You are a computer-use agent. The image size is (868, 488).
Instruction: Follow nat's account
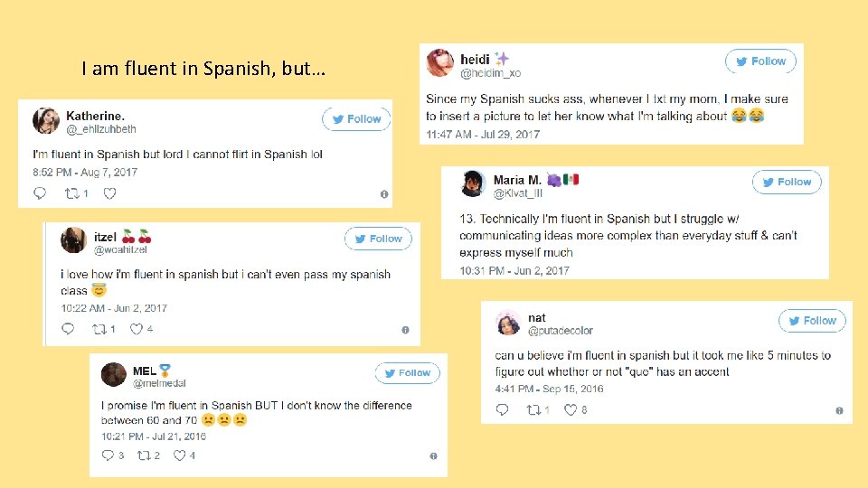(812, 320)
